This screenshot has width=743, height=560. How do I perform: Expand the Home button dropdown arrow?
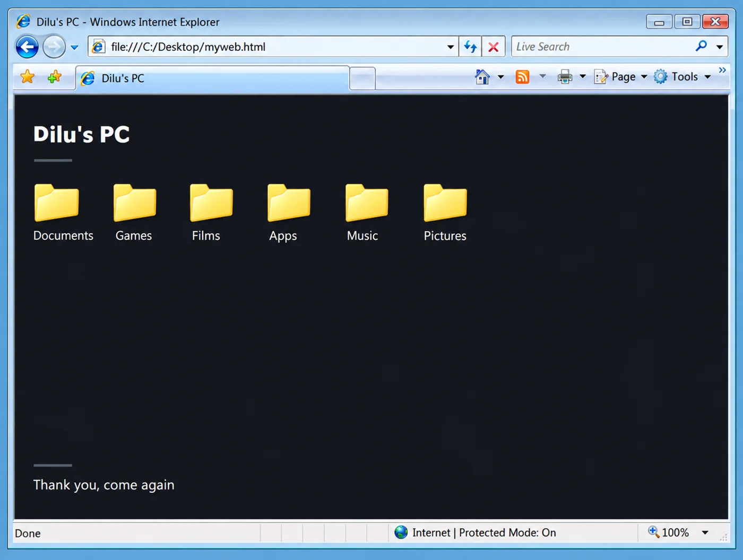[x=500, y=77]
